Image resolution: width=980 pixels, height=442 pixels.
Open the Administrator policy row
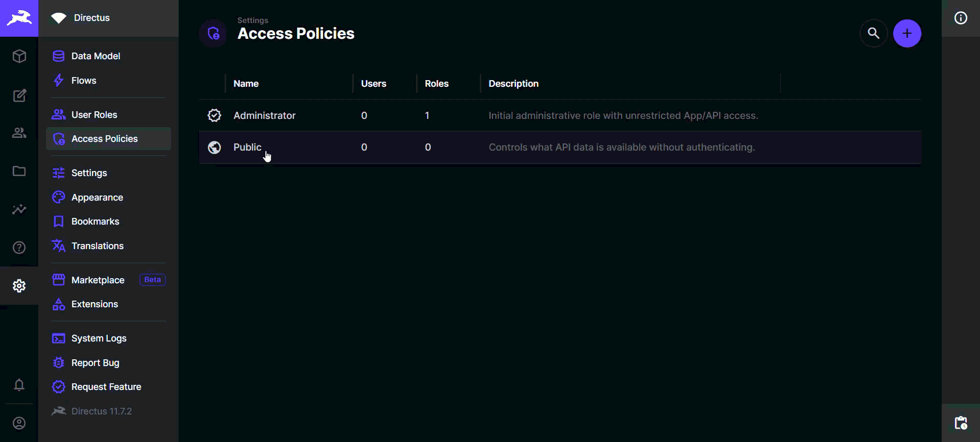pos(560,115)
